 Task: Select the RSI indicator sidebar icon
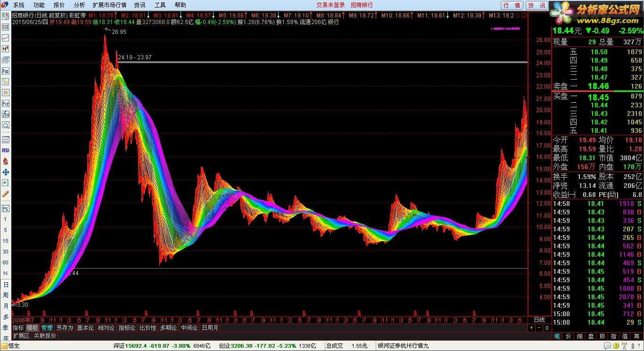point(6,150)
